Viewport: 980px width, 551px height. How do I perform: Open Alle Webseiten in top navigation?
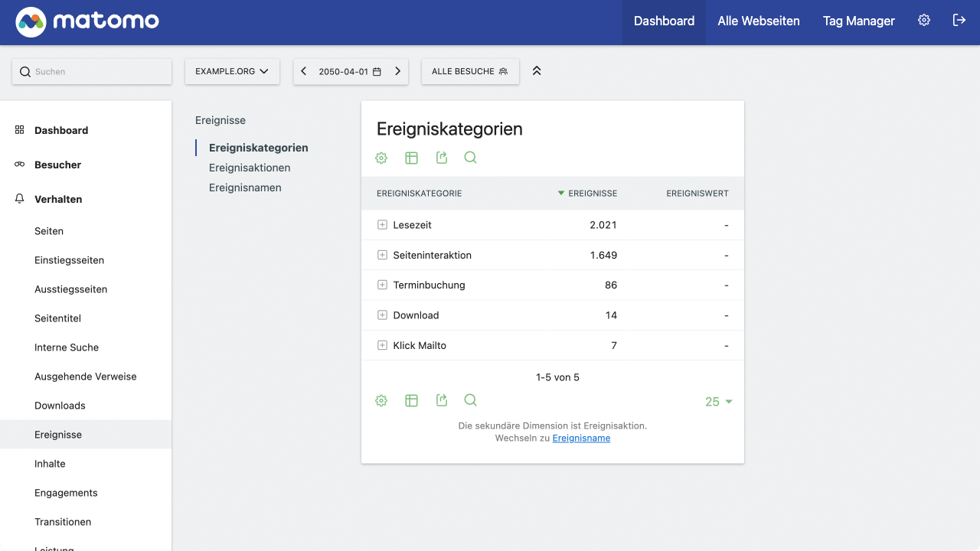(759, 21)
